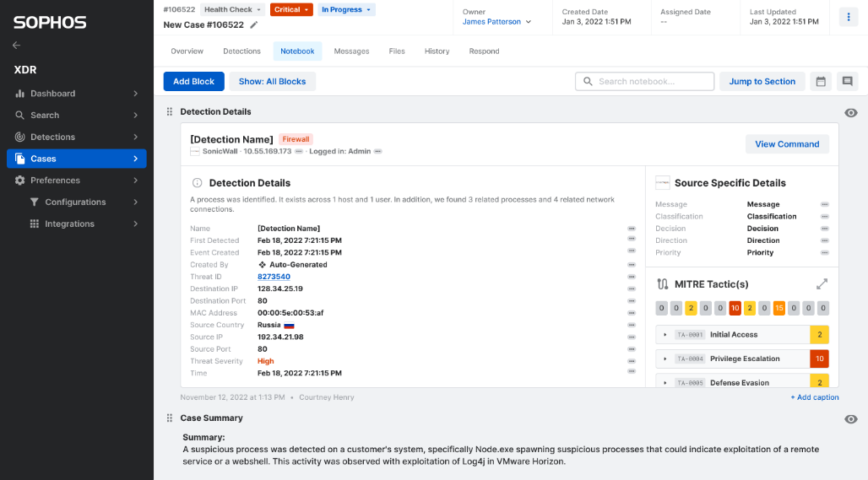The height and width of the screenshot is (480, 868).
Task: Click the Add Block button
Action: tap(193, 81)
